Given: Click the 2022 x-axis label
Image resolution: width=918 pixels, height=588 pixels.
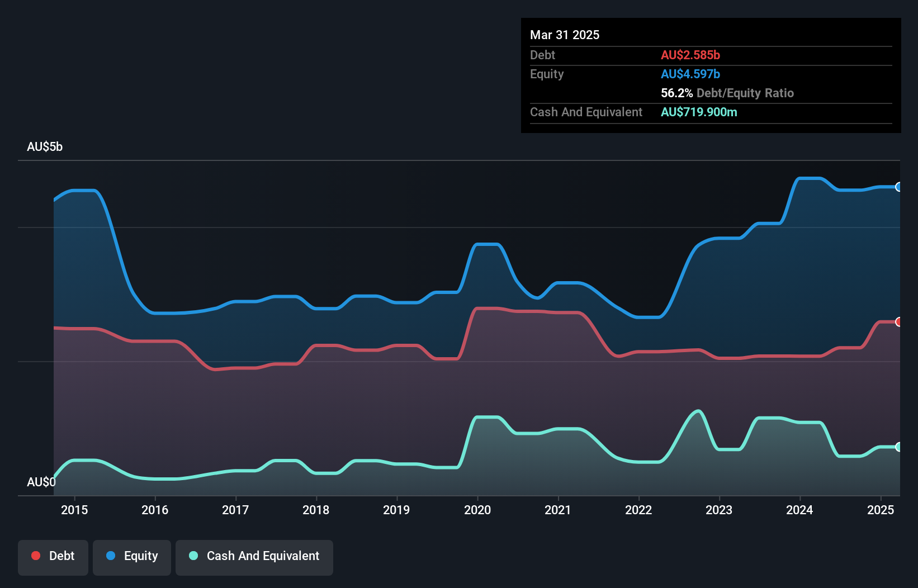Looking at the screenshot, I should pyautogui.click(x=638, y=510).
